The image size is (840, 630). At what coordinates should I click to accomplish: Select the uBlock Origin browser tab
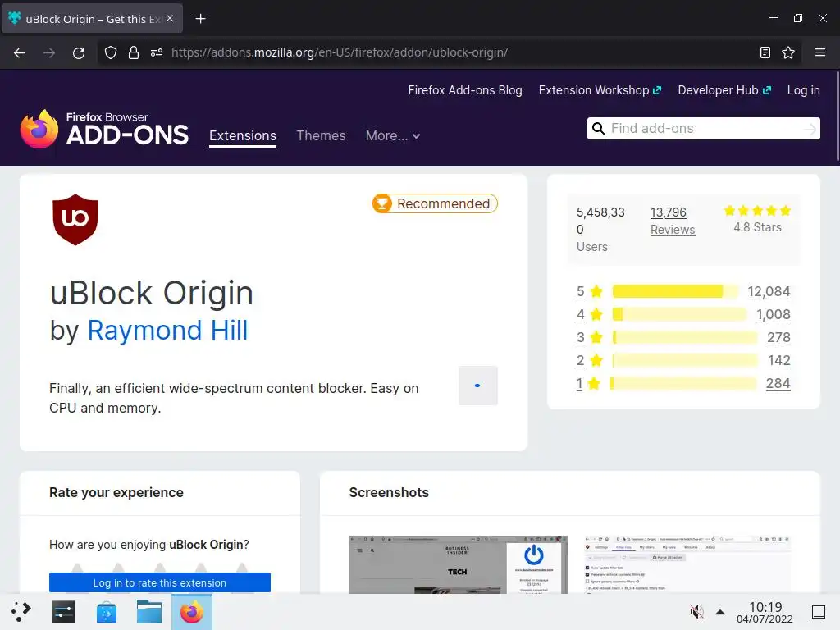92,19
